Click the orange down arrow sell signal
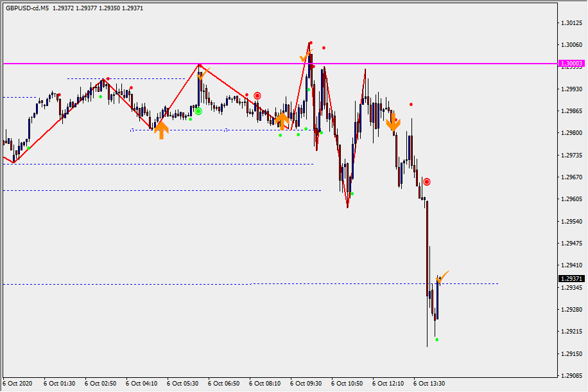This screenshot has height=392, width=588. (x=393, y=121)
